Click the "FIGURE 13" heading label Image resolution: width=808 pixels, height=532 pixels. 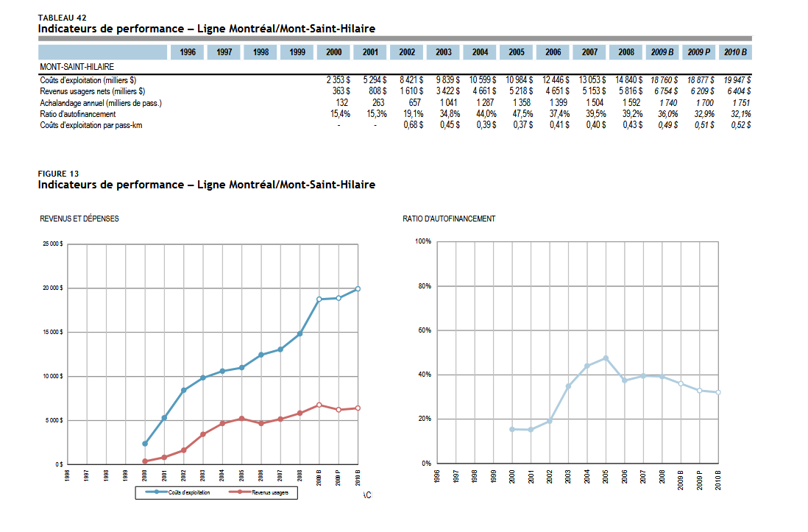(58, 173)
